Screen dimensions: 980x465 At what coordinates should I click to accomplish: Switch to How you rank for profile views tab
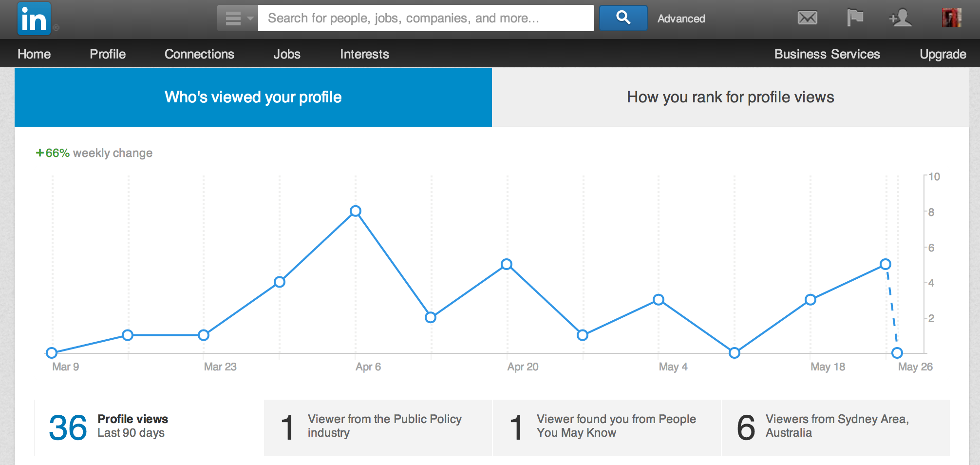click(730, 97)
